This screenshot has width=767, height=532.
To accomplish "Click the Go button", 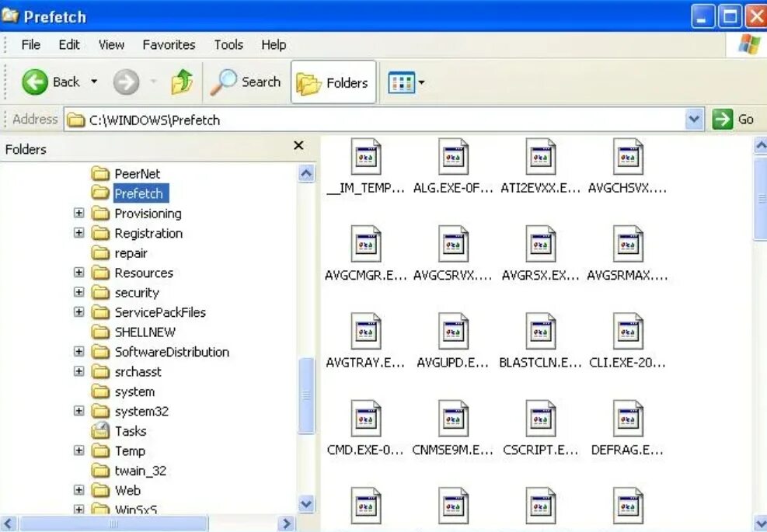I will [x=734, y=120].
